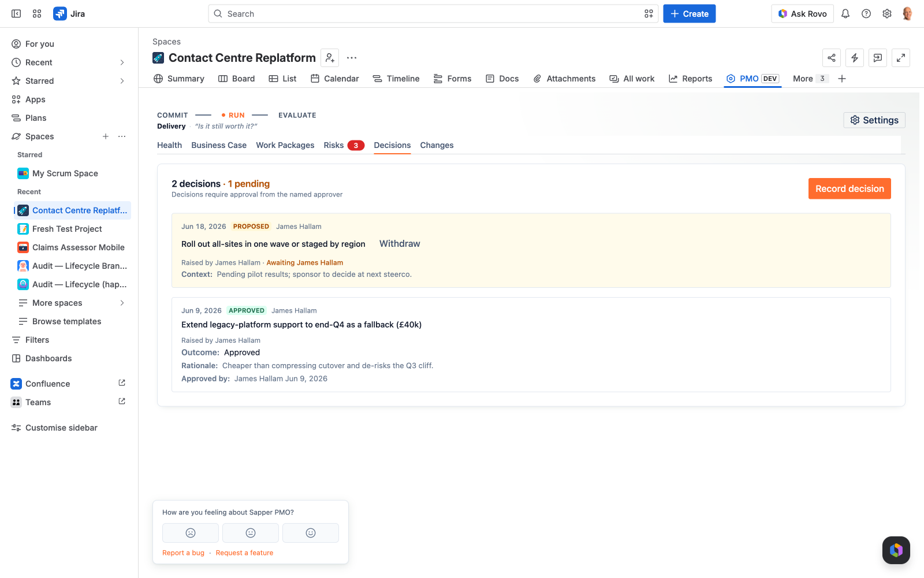Click the Report a bug link
924x578 pixels.
[183, 553]
